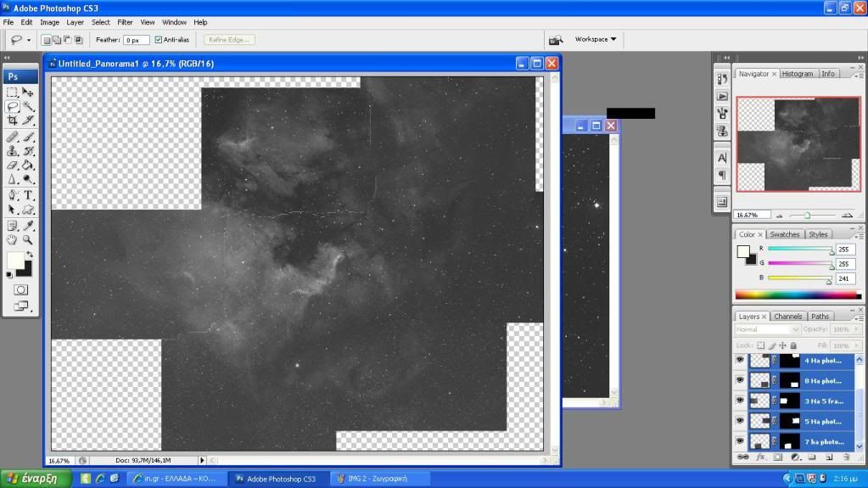Switch to the Channels tab
The width and height of the screenshot is (868, 488).
tap(787, 317)
